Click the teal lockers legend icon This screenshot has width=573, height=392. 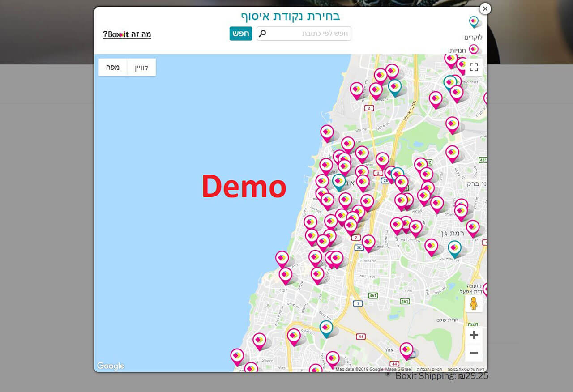pyautogui.click(x=474, y=21)
